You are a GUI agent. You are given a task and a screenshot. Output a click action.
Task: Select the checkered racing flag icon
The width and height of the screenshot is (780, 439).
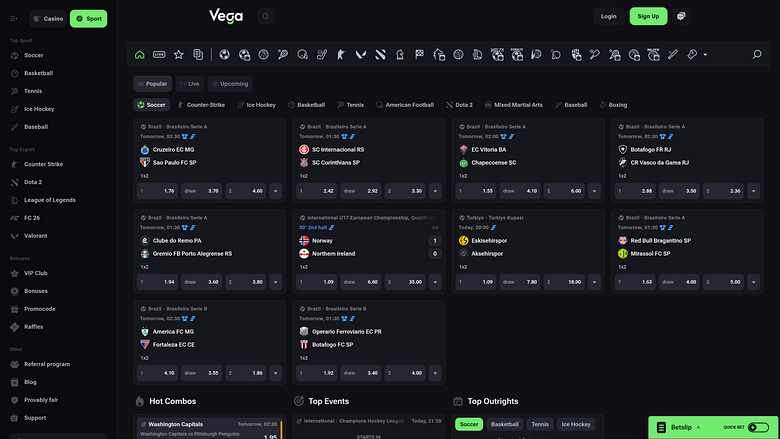tap(419, 55)
